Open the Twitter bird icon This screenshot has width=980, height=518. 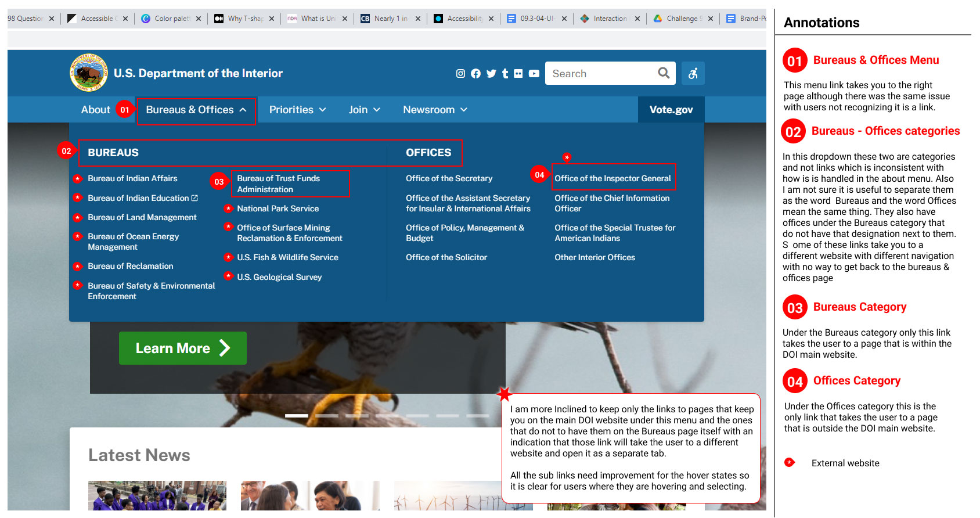point(491,74)
